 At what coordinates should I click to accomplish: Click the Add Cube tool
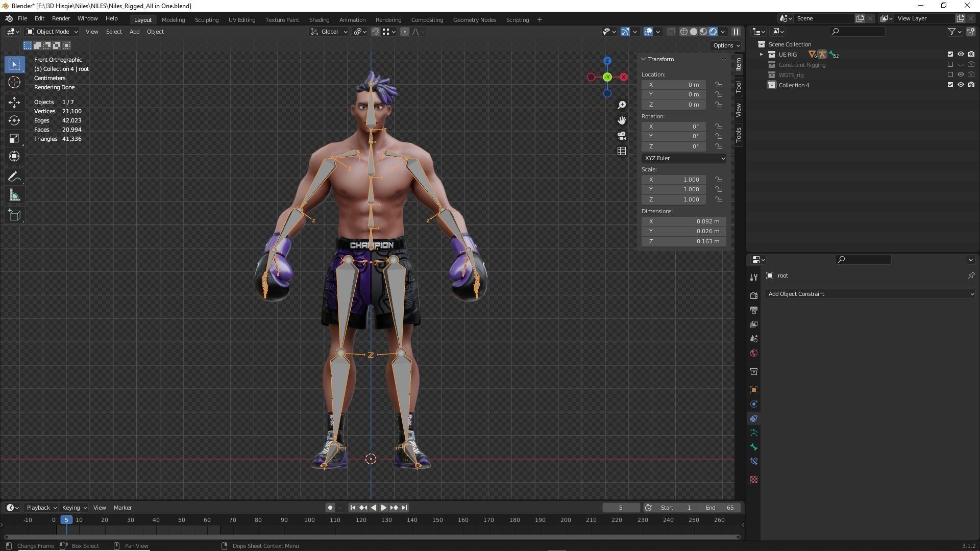(14, 215)
